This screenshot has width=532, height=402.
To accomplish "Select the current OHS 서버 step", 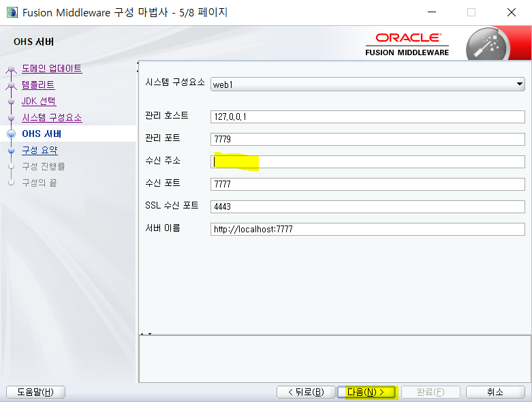I will pyautogui.click(x=42, y=134).
